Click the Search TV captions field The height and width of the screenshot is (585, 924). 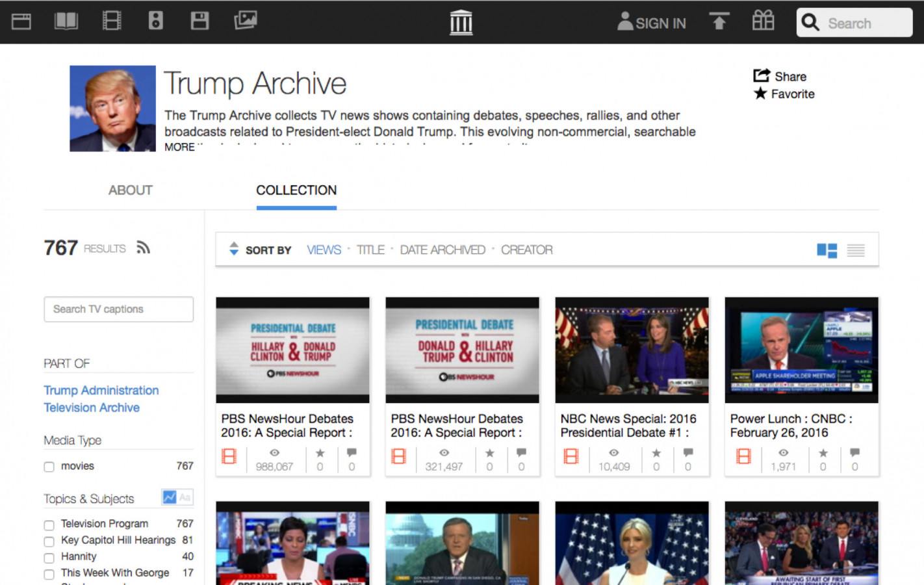tap(118, 309)
